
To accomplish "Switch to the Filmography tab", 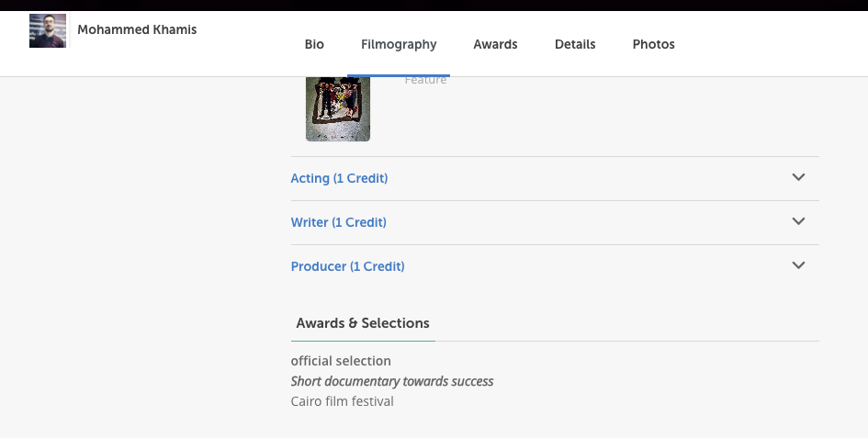I will tap(399, 44).
